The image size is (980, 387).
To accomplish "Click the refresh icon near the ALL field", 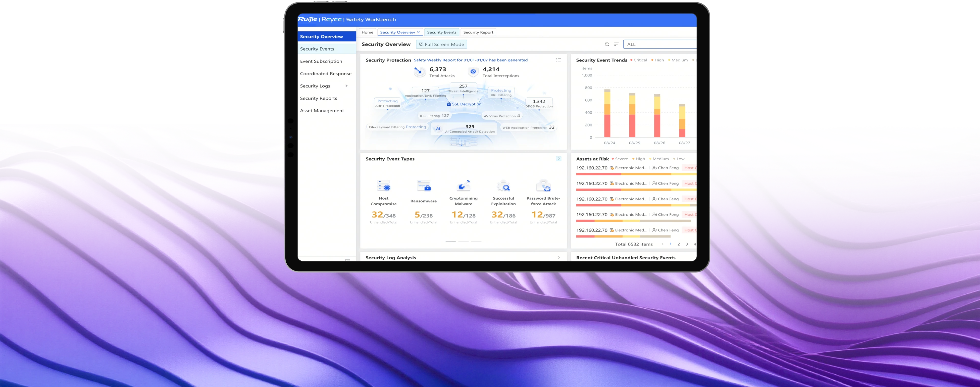I will (607, 44).
